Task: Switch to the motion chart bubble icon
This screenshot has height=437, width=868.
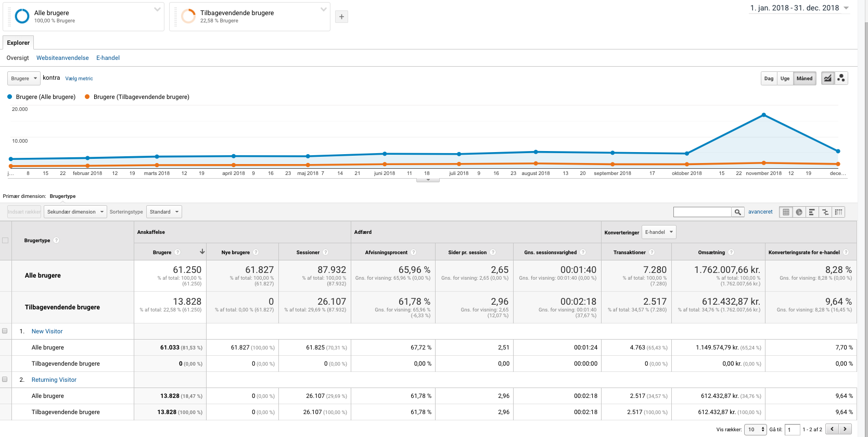Action: [x=841, y=78]
